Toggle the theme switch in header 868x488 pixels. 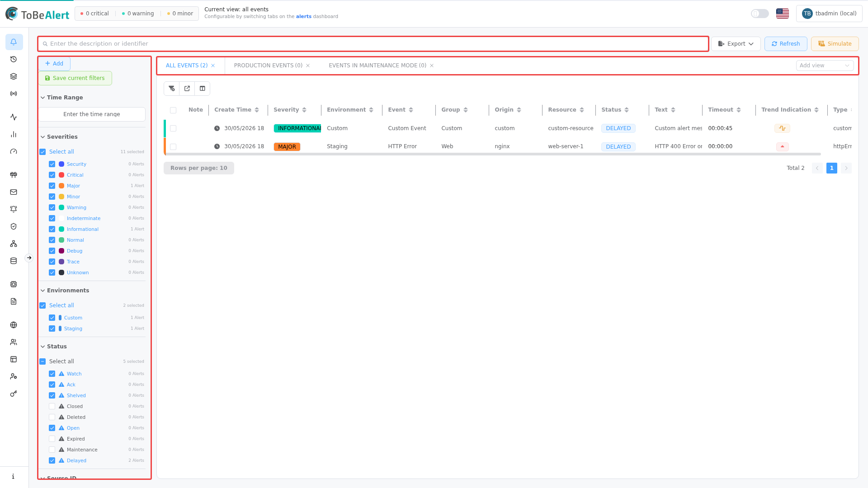760,14
